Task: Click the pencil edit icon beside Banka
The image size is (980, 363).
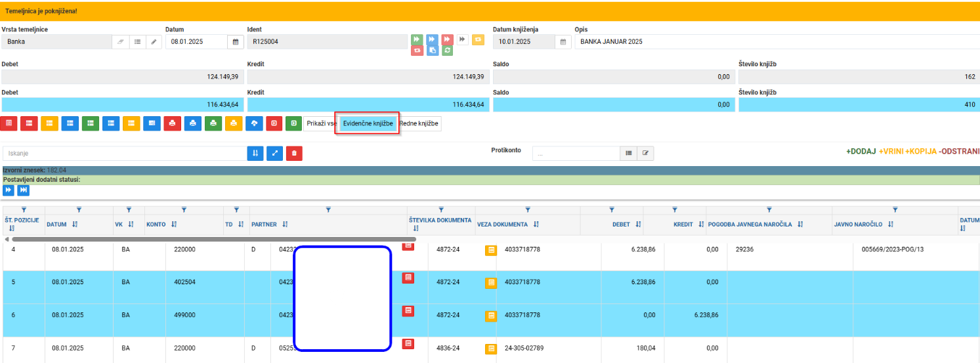Action: 154,41
